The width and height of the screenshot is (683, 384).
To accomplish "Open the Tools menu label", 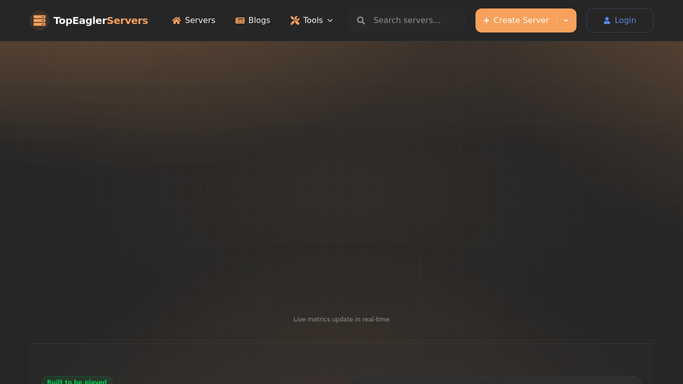I will click(x=313, y=20).
